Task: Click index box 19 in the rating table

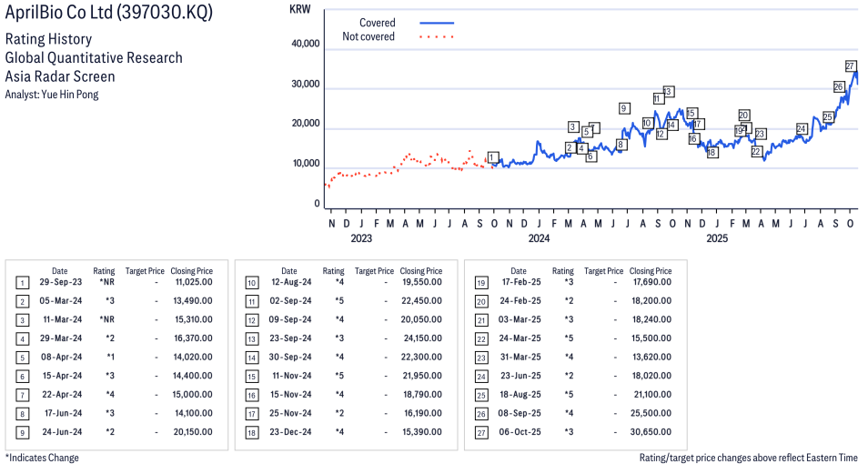Action: click(x=481, y=283)
